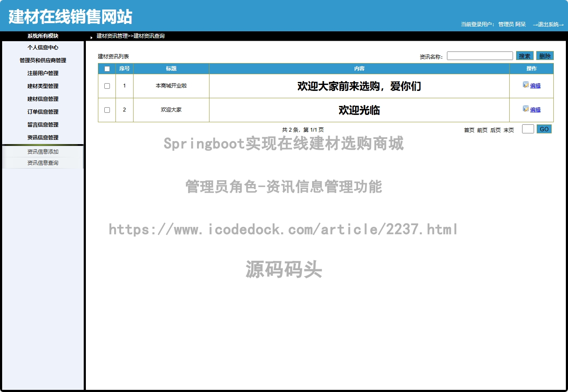Collapse the 资讯信息管理 menu
This screenshot has width=568, height=392.
43,138
